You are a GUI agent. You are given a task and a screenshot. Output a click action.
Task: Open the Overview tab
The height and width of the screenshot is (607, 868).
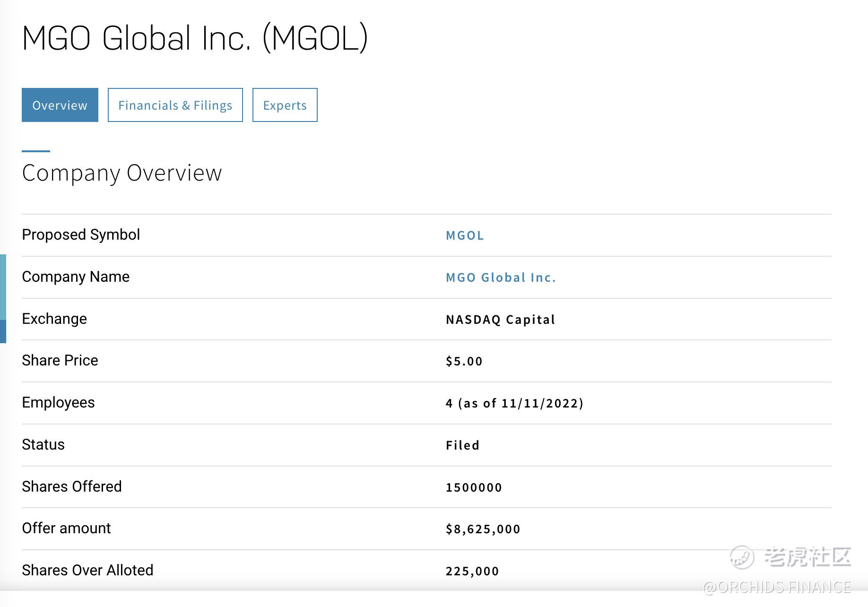point(60,105)
